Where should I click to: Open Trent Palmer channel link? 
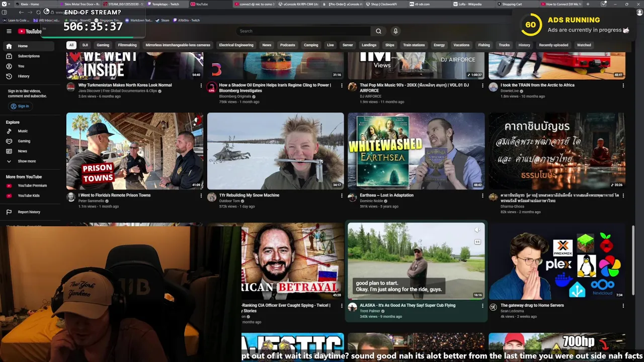pos(370,311)
